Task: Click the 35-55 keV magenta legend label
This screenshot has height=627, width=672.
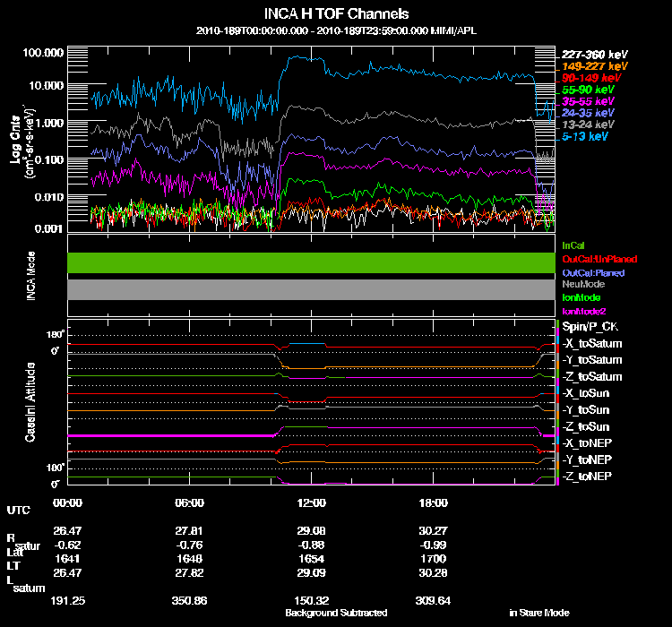Action: [588, 101]
